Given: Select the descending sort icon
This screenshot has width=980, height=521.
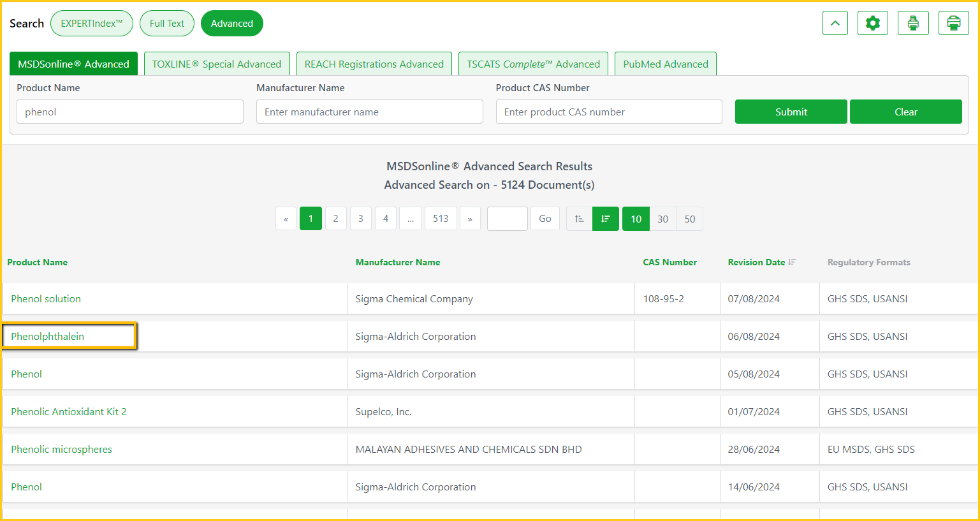Looking at the screenshot, I should click(605, 219).
